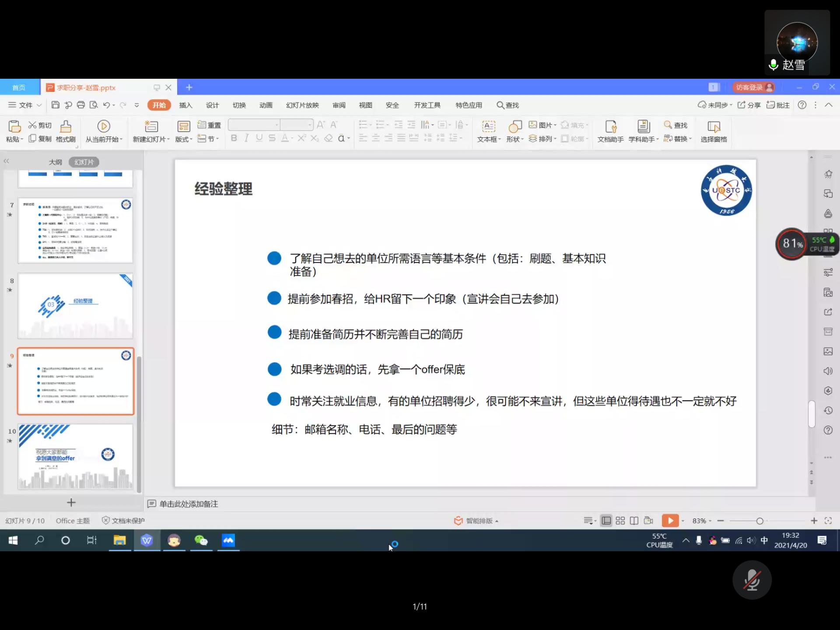The height and width of the screenshot is (630, 840).
Task: Switch sidebar to Outline (大纲) view
Action: pyautogui.click(x=55, y=162)
